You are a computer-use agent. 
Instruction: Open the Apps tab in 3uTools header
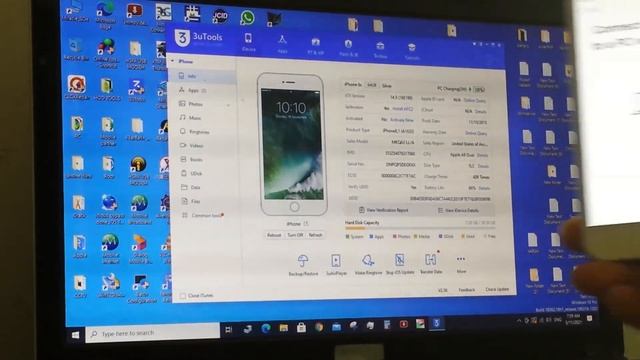282,44
